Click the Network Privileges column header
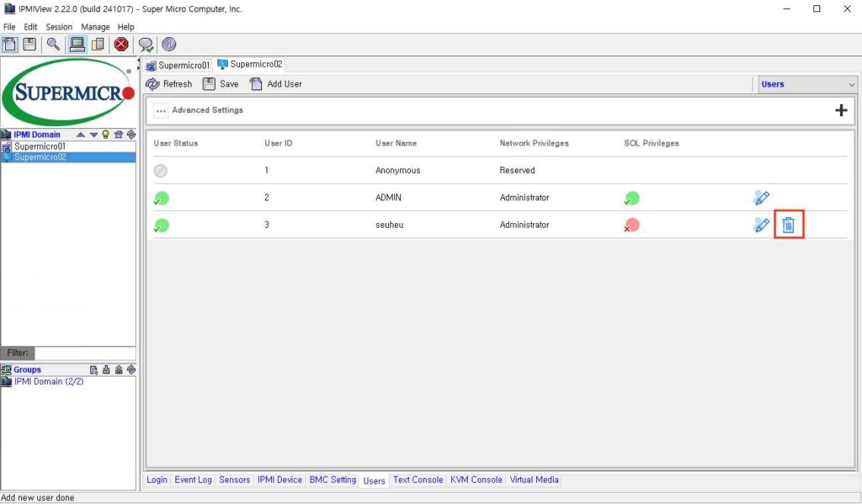 coord(534,143)
